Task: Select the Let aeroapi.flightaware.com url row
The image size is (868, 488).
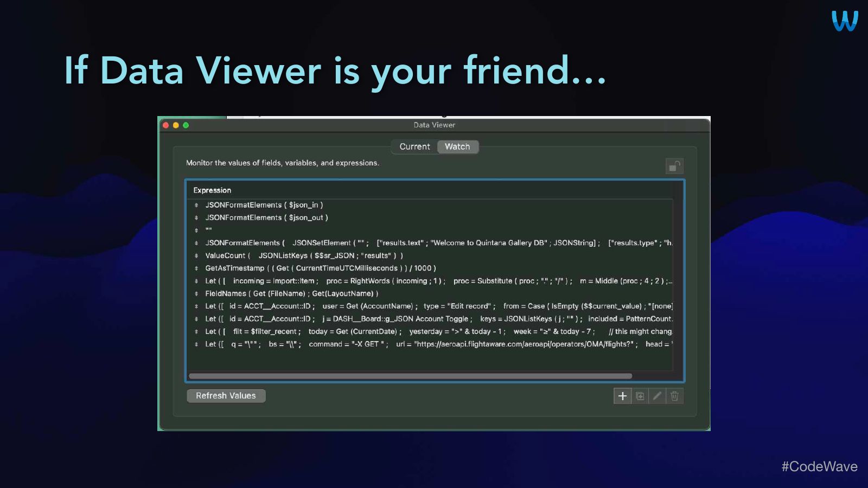Action: click(x=430, y=344)
